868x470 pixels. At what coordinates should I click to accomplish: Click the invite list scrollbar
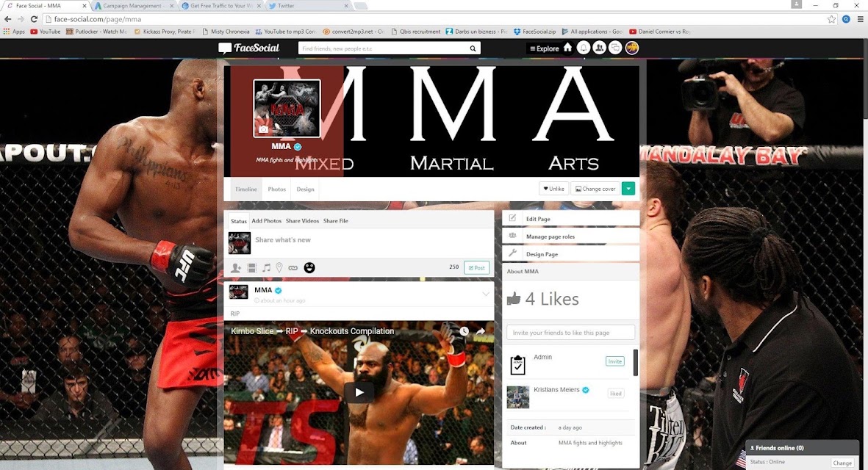coord(635,362)
